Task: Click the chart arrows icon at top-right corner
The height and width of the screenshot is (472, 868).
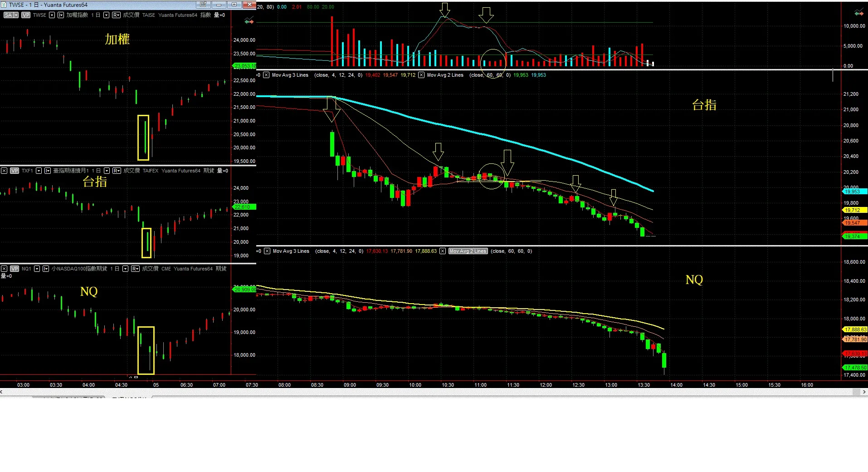Action: (859, 12)
